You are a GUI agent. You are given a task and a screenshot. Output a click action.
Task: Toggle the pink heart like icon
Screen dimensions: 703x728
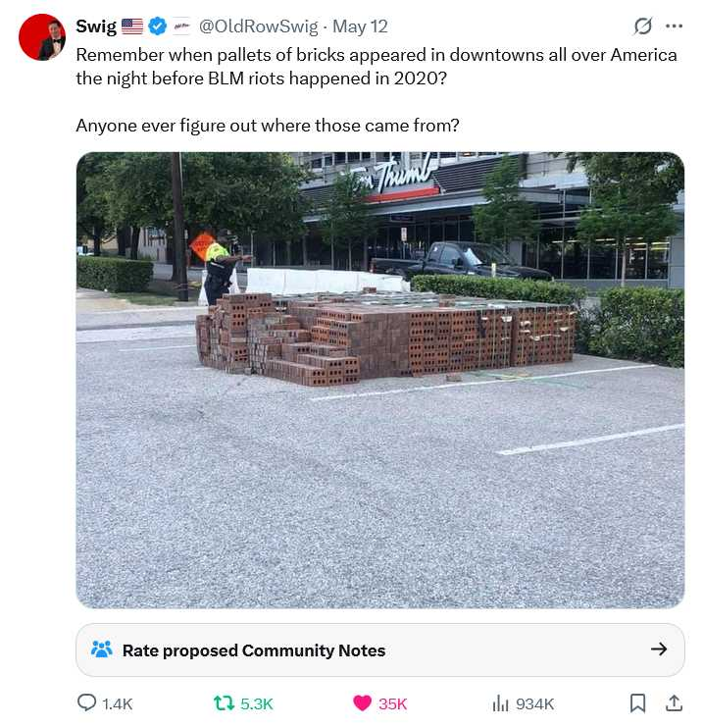point(362,702)
